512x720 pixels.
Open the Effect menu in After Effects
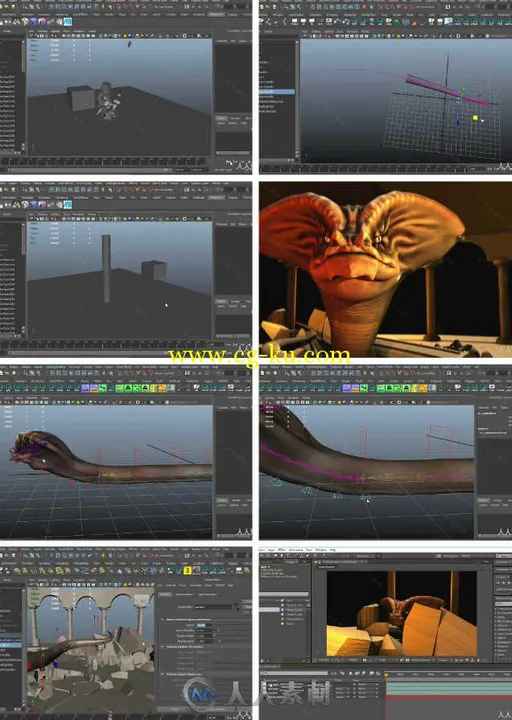pyautogui.click(x=281, y=550)
